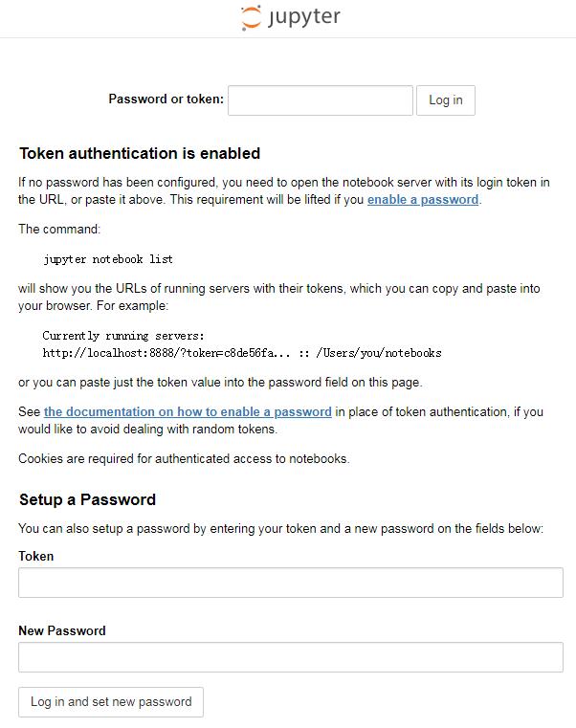Viewport: 576px width, 728px height.
Task: Click 'Log in and set new password' button
Action: pos(111,702)
